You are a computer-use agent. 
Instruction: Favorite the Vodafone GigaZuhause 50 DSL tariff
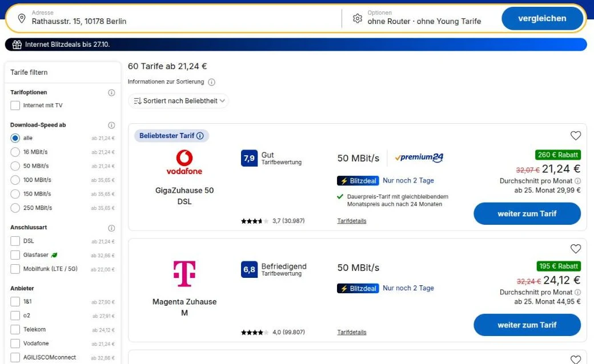pyautogui.click(x=576, y=135)
